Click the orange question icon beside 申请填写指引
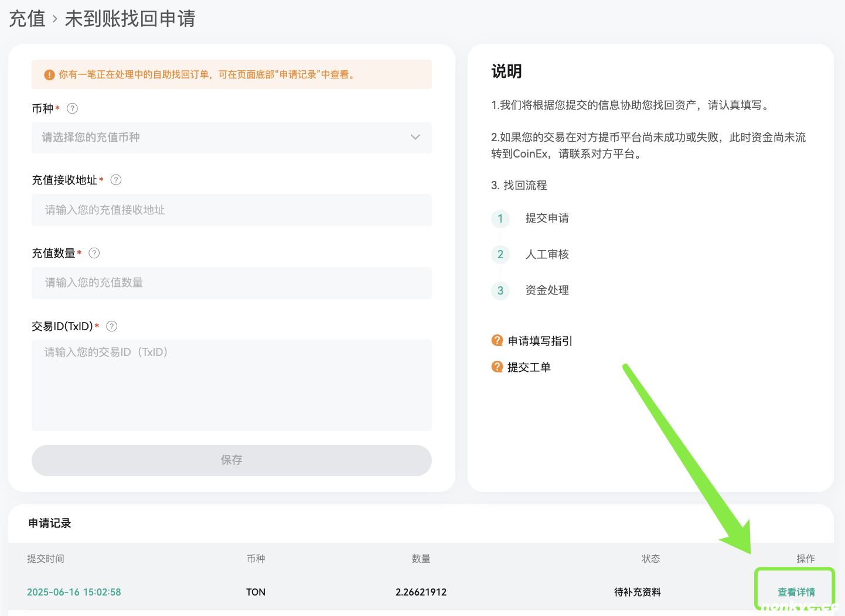Image resolution: width=845 pixels, height=616 pixels. (497, 340)
